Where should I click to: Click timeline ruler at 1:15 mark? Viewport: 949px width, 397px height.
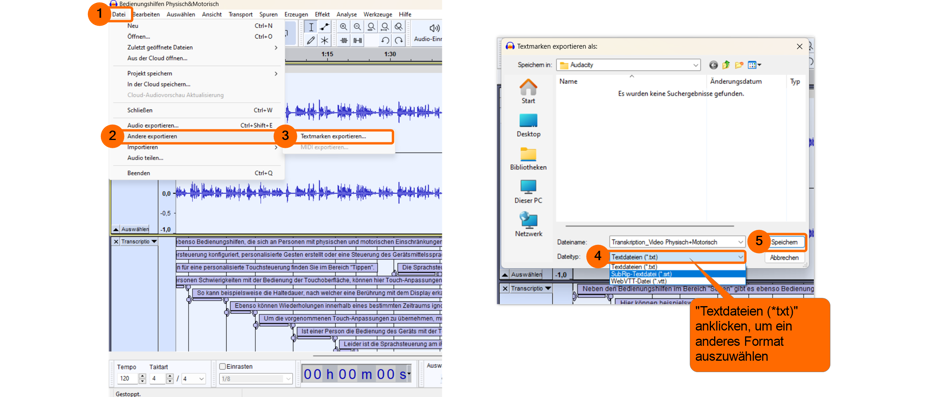pos(327,54)
